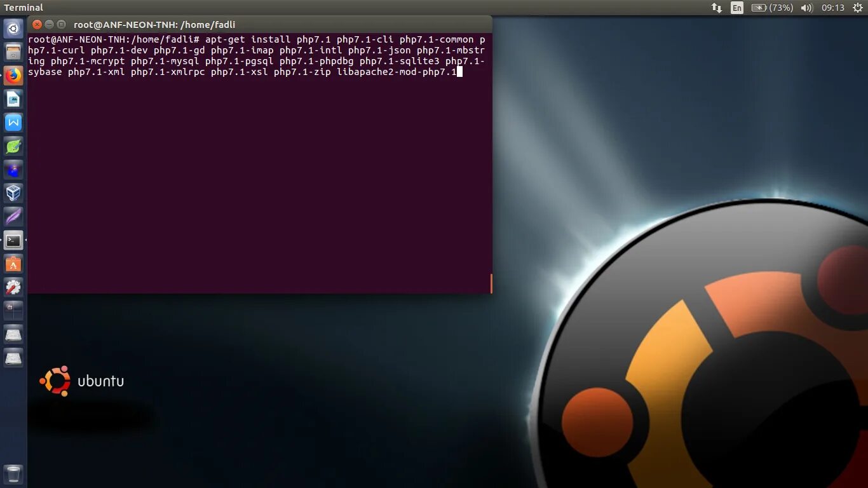Open network connections indicator
This screenshot has height=488, width=868.
(x=717, y=8)
